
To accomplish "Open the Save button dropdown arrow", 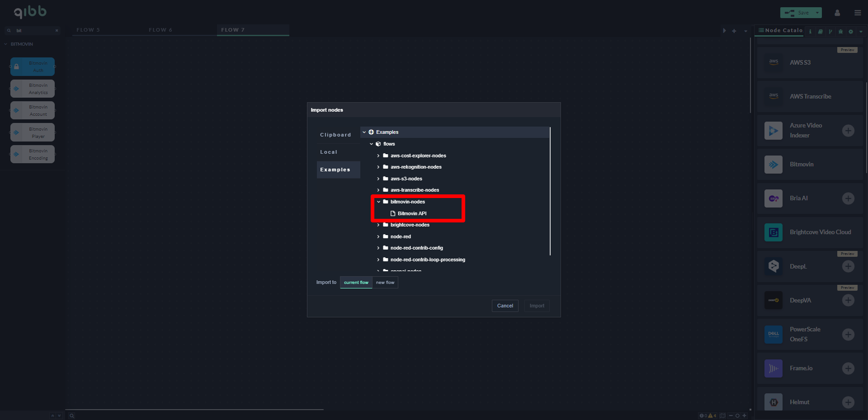I will (x=817, y=13).
